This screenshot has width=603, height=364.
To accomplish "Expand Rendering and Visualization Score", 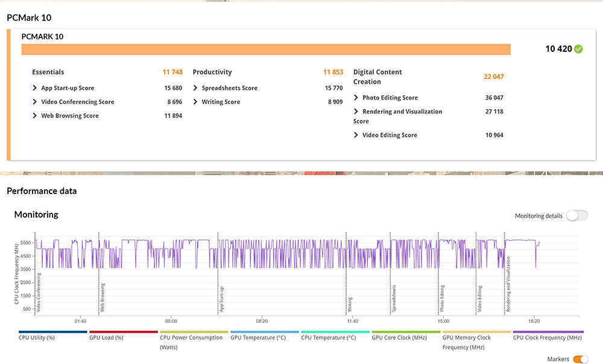I will point(356,111).
